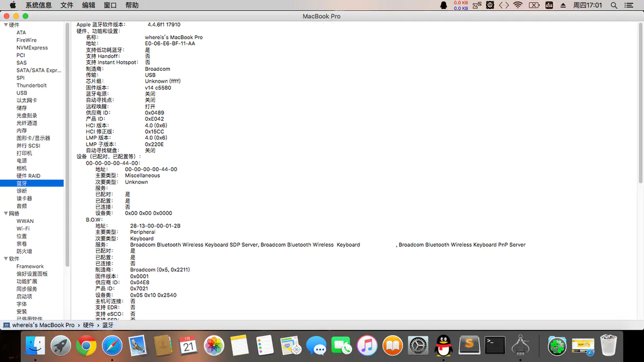
Task: Open the 帮助 menu
Action: 131,5
